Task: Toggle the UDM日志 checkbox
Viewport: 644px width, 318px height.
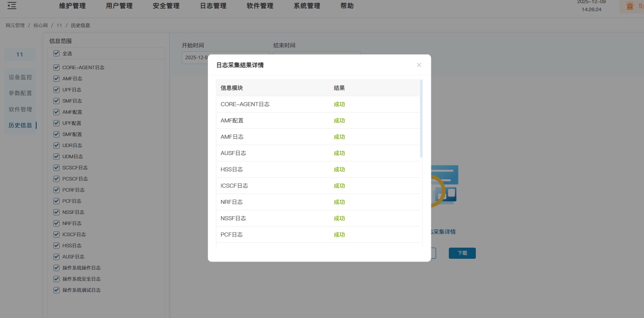Action: point(56,157)
